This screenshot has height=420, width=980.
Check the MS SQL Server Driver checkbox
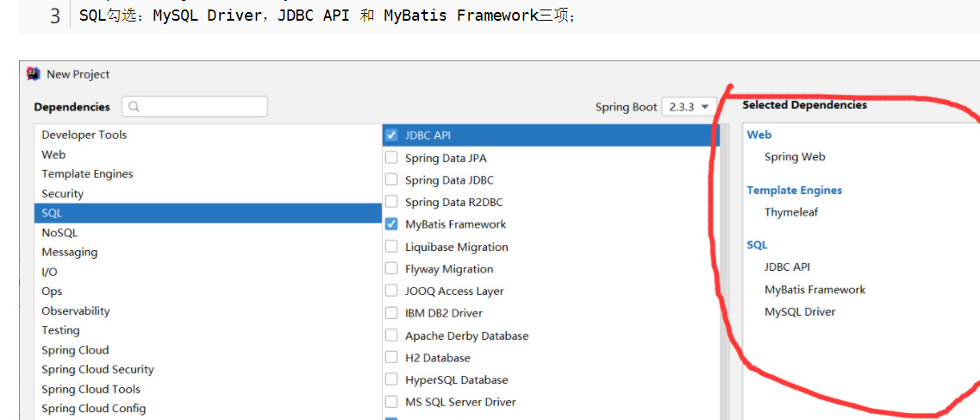(391, 402)
